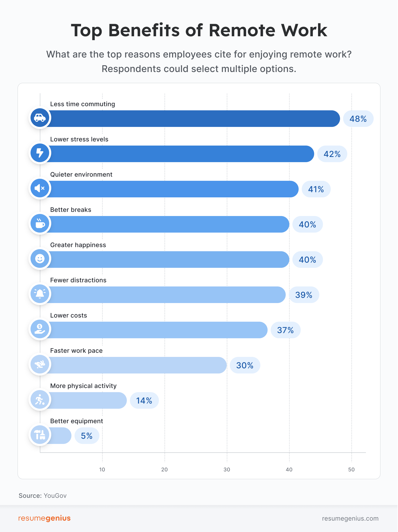Click the 5% value badge
The height and width of the screenshot is (532, 398).
[x=87, y=436]
